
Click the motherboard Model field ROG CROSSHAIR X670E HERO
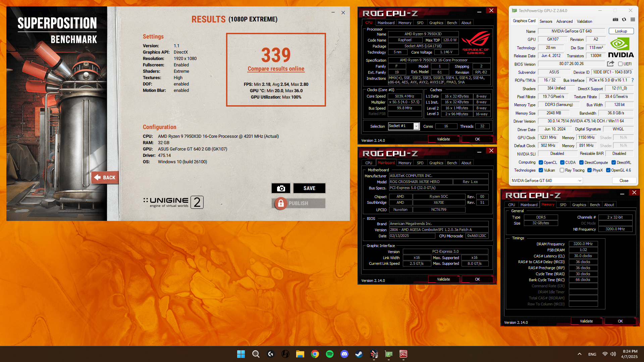coord(421,182)
